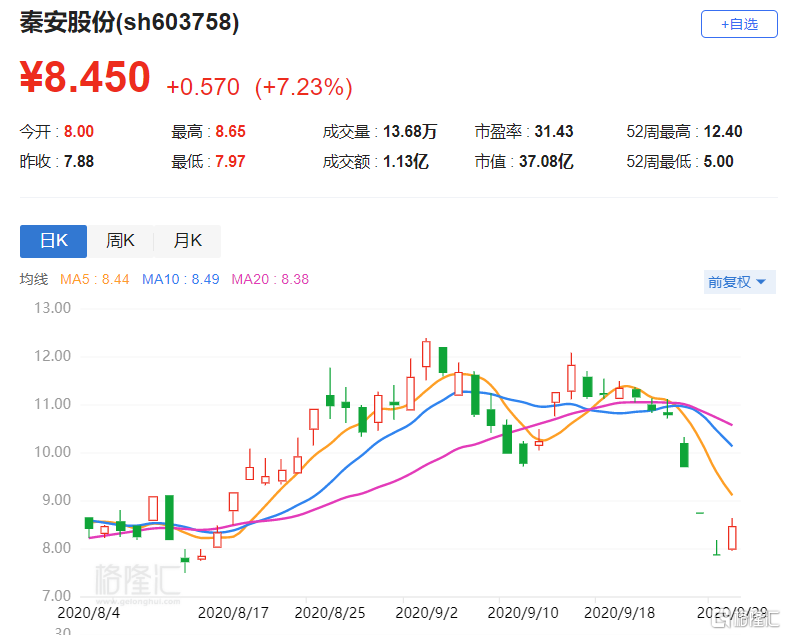Click the 52周最低 value 5.00
The height and width of the screenshot is (635, 786).
pos(718,161)
